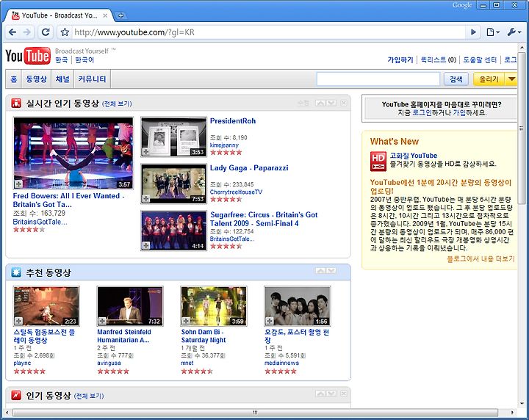
Task: Move 추천 동영상 module down
Action: pyautogui.click(x=331, y=271)
